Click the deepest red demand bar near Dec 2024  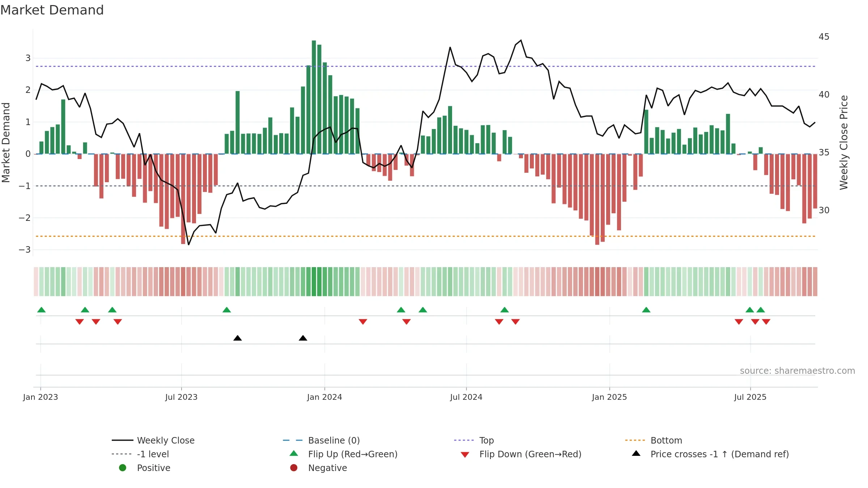(597, 200)
